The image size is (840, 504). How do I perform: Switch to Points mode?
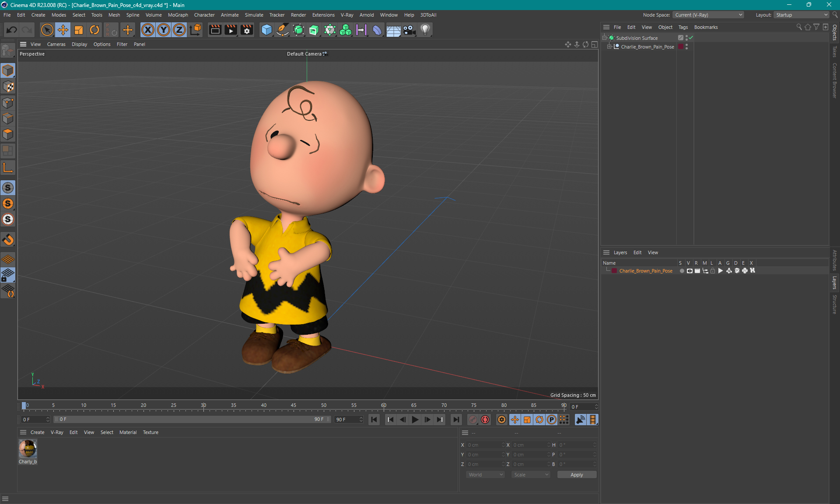click(x=8, y=103)
